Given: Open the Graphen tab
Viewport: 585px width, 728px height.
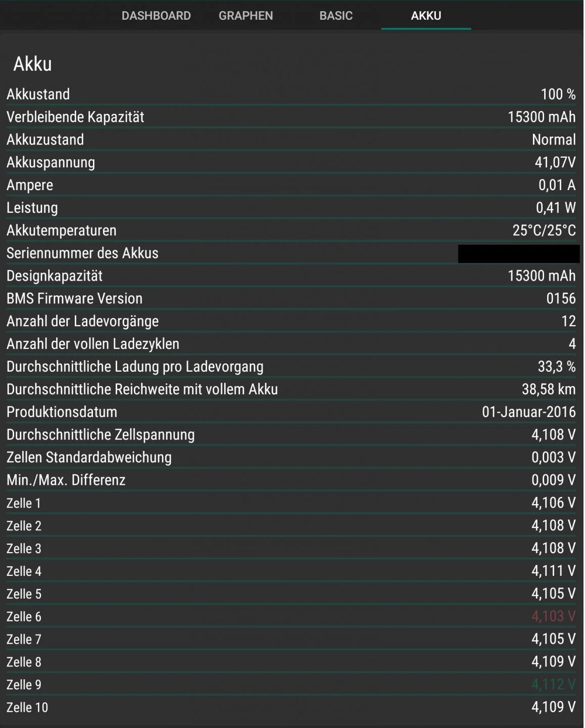Looking at the screenshot, I should pos(246,16).
